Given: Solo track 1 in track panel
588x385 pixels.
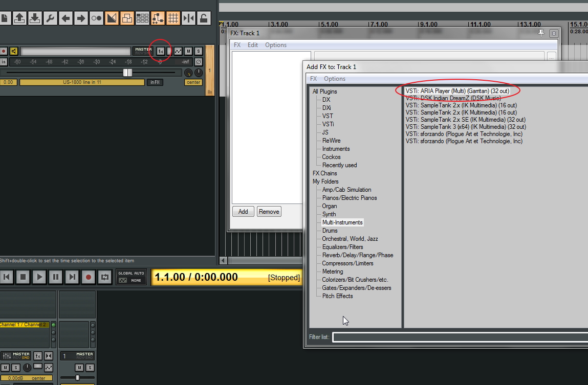Looking at the screenshot, I should [199, 51].
